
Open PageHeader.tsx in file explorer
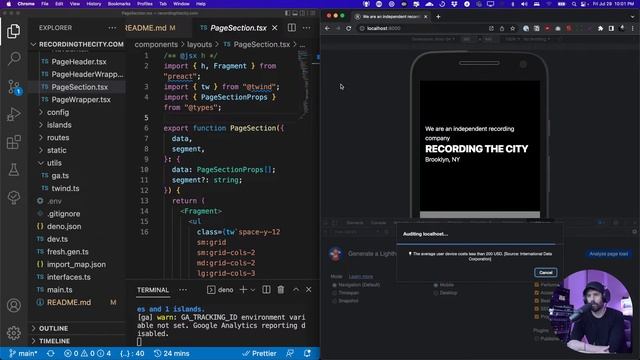(79, 62)
